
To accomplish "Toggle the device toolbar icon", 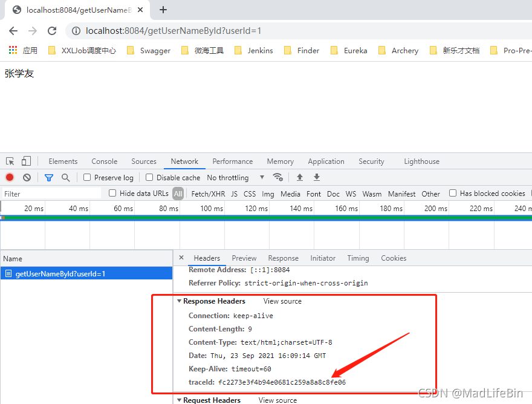I will tap(26, 161).
